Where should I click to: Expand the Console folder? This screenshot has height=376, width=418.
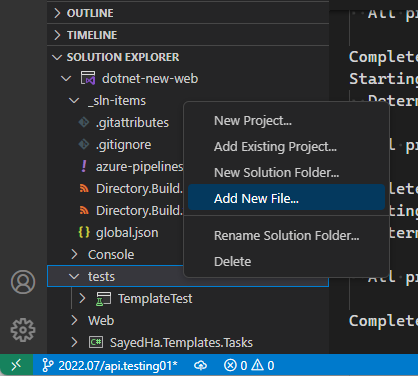[74, 254]
